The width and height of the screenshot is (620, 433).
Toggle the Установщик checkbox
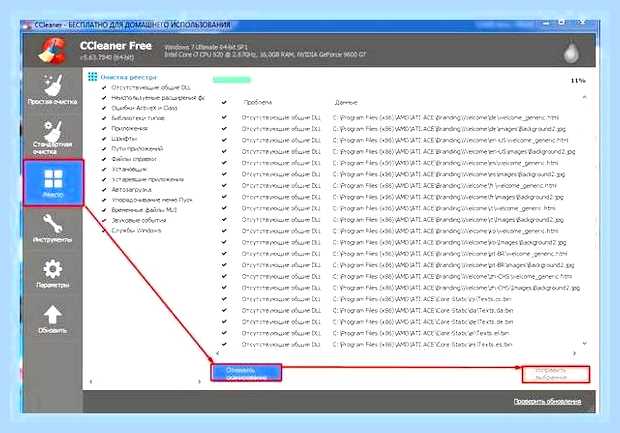tap(104, 169)
